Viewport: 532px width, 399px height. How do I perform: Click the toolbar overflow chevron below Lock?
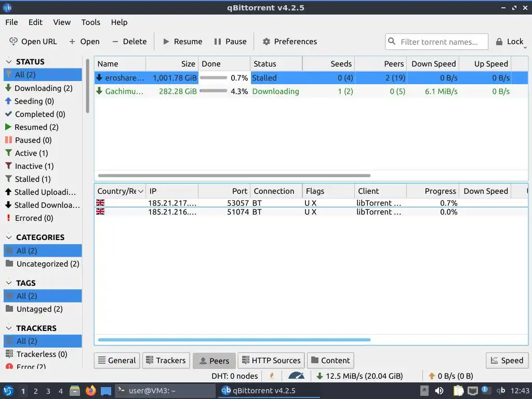point(525,48)
